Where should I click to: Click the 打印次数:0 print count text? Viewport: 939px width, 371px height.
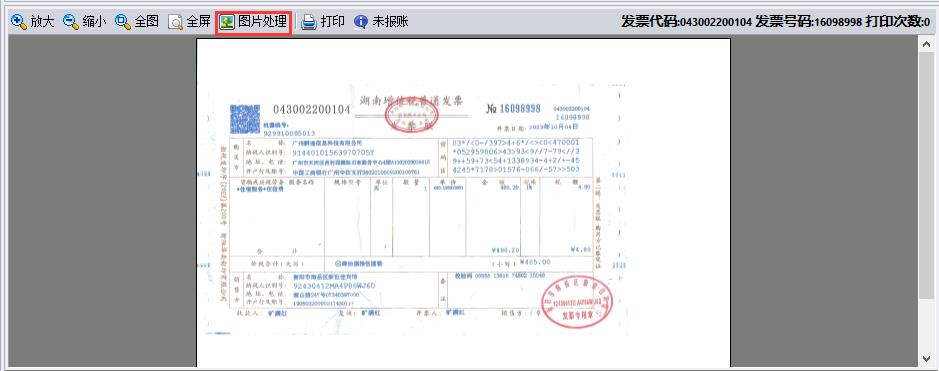point(898,22)
